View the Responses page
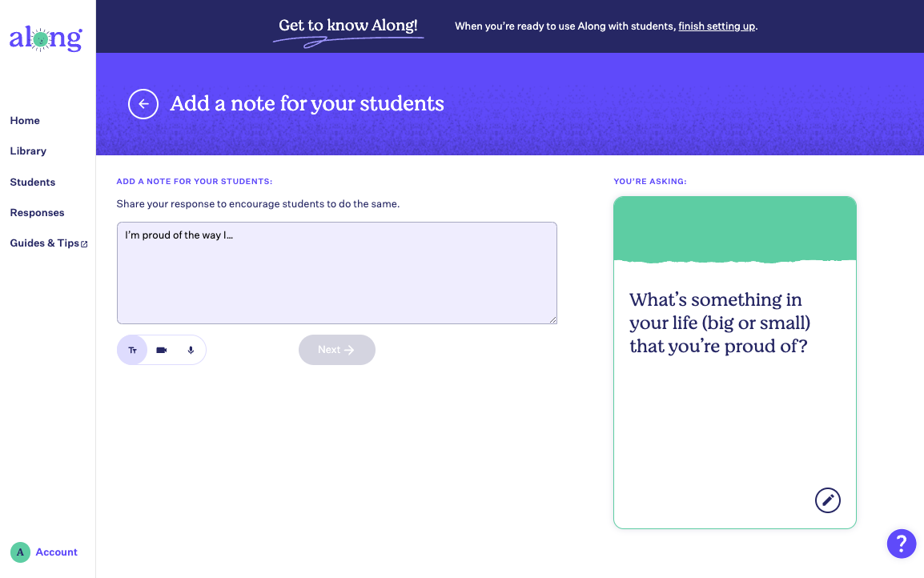This screenshot has width=924, height=578. (x=37, y=213)
